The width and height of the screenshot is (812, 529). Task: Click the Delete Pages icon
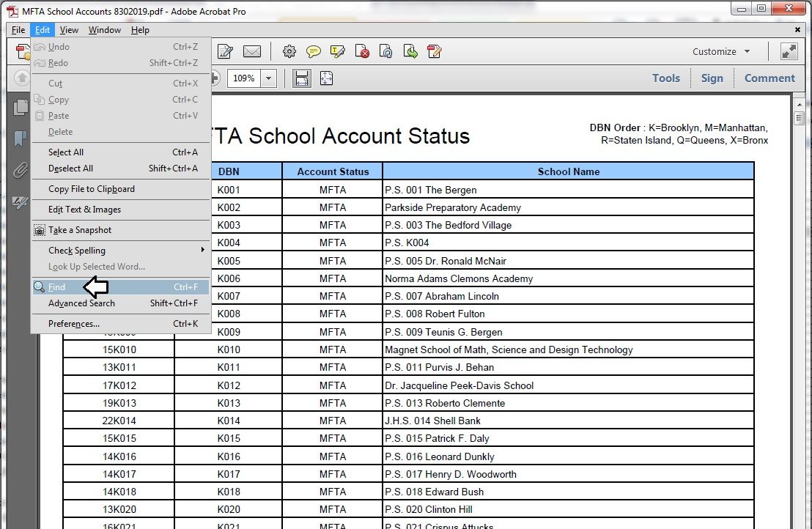tap(362, 51)
